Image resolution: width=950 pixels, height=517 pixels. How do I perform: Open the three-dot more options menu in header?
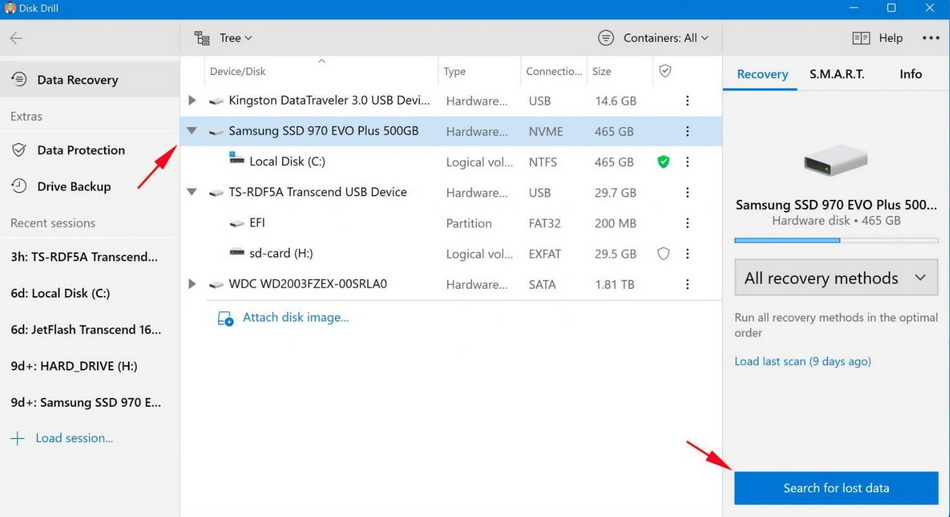tap(930, 38)
